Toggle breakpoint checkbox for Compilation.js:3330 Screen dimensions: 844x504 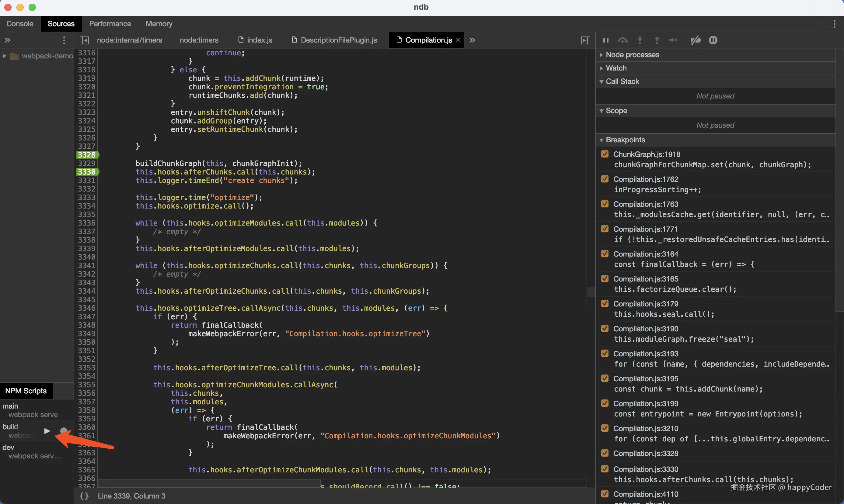click(605, 469)
